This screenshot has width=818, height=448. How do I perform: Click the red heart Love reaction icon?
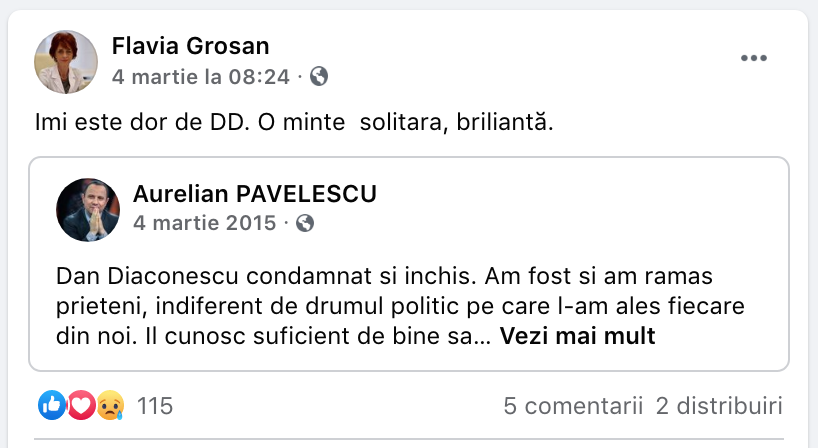80,405
